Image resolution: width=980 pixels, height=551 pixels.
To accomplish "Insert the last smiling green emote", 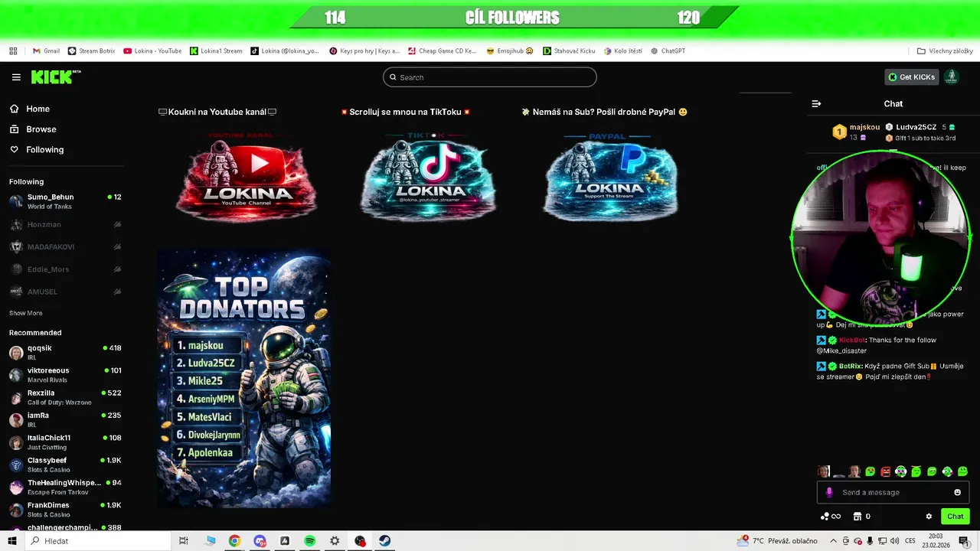I will point(962,471).
